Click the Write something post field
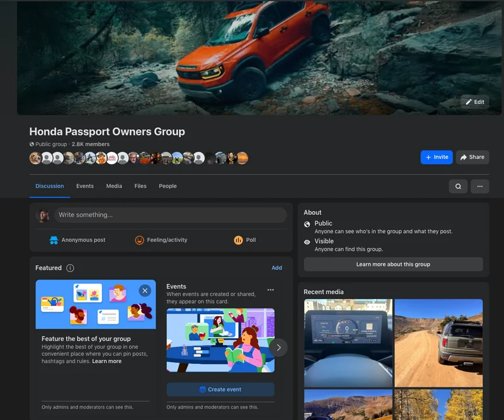Screen dimensions: 504x420 click(x=170, y=215)
